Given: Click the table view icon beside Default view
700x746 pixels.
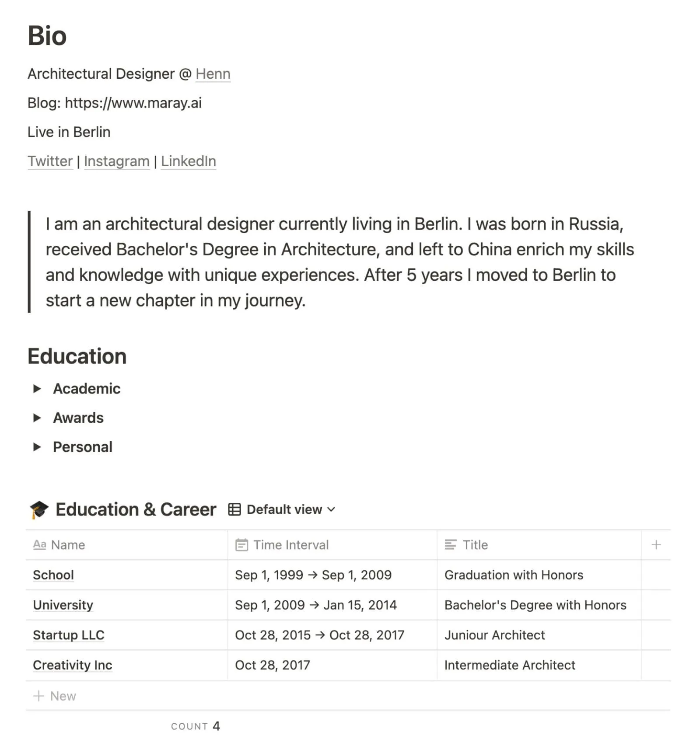Looking at the screenshot, I should (x=234, y=509).
